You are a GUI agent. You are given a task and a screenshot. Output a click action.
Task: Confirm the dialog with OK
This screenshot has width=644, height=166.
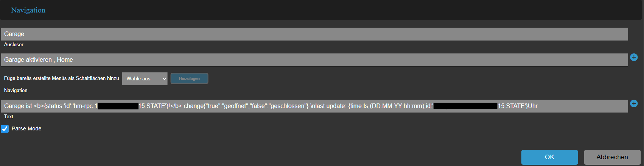pos(549,157)
